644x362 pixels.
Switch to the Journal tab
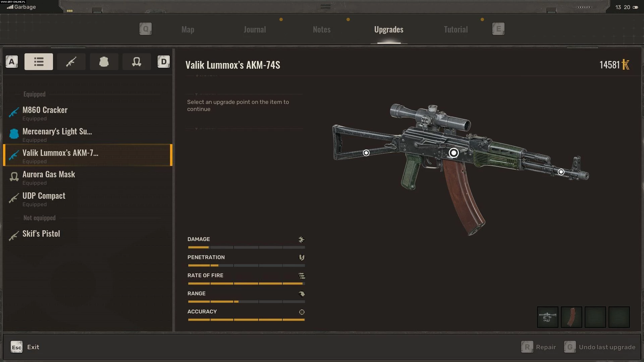(255, 29)
